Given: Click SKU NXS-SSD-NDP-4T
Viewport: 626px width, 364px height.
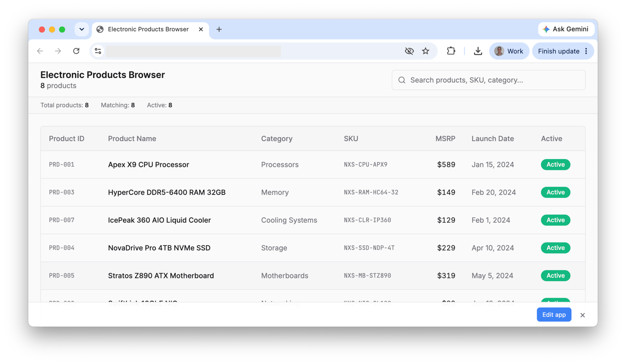Looking at the screenshot, I should pos(369,248).
